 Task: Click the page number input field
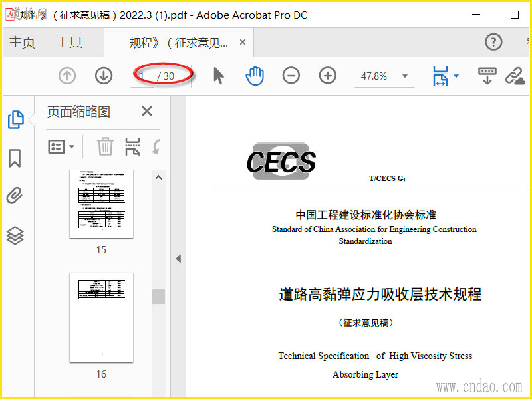click(142, 76)
